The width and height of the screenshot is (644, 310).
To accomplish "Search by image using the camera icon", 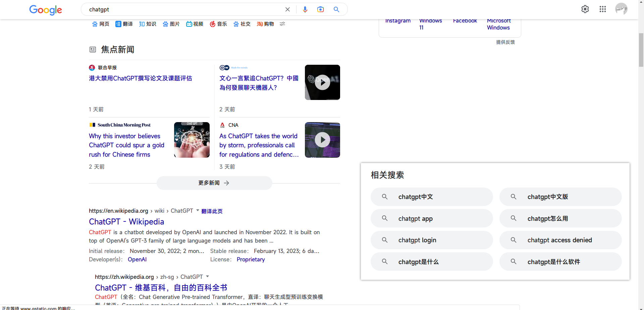I will (321, 9).
